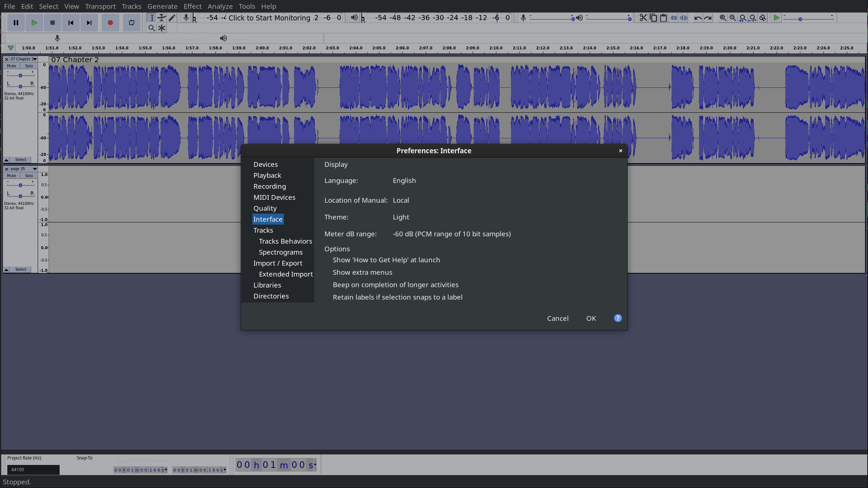This screenshot has height=488, width=868.
Task: Click the Project Rate input field
Action: click(33, 470)
